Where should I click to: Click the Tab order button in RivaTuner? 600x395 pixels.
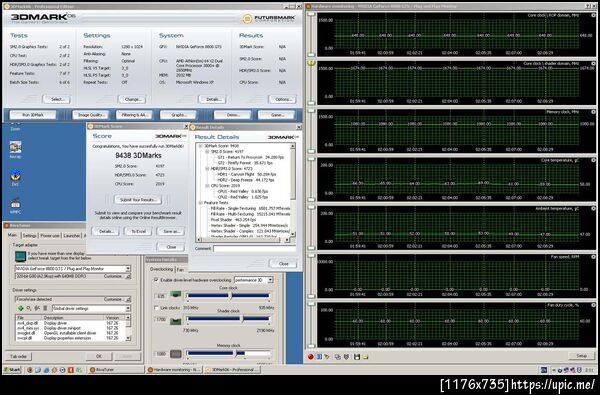pyautogui.click(x=18, y=356)
